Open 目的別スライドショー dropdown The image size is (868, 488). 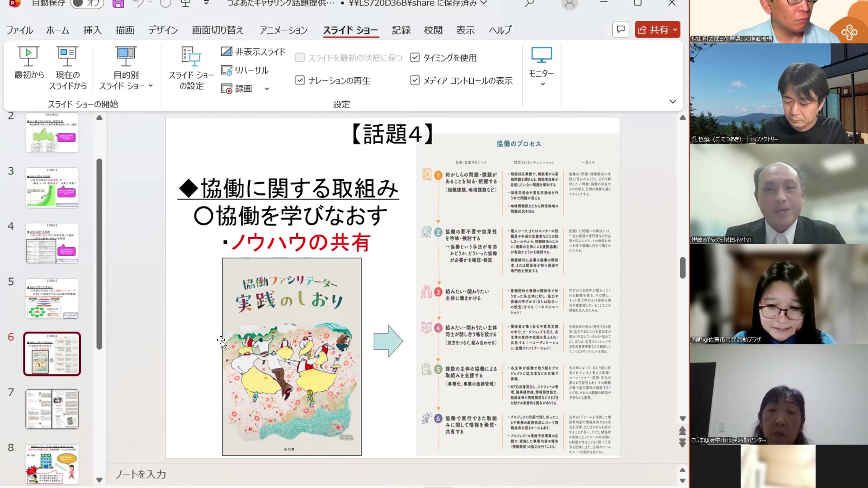(126, 68)
